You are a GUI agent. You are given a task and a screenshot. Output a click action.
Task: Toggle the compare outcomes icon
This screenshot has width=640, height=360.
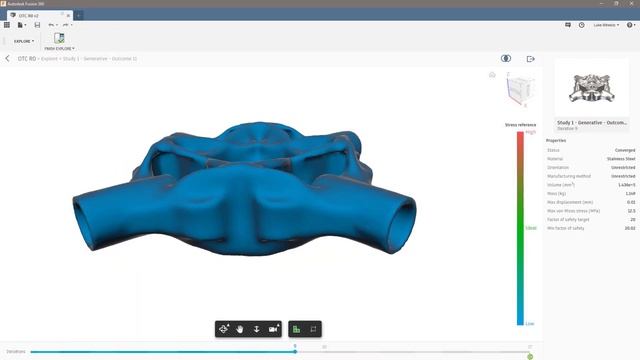(506, 58)
